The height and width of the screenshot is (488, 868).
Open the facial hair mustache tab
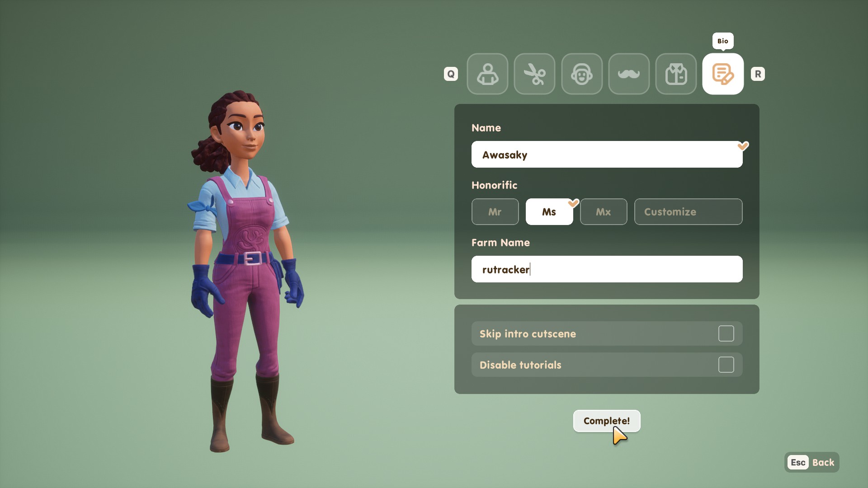629,74
